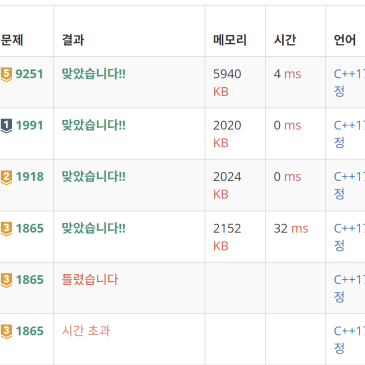Click the Gold 5 tier badge beside 9251

tap(6, 74)
